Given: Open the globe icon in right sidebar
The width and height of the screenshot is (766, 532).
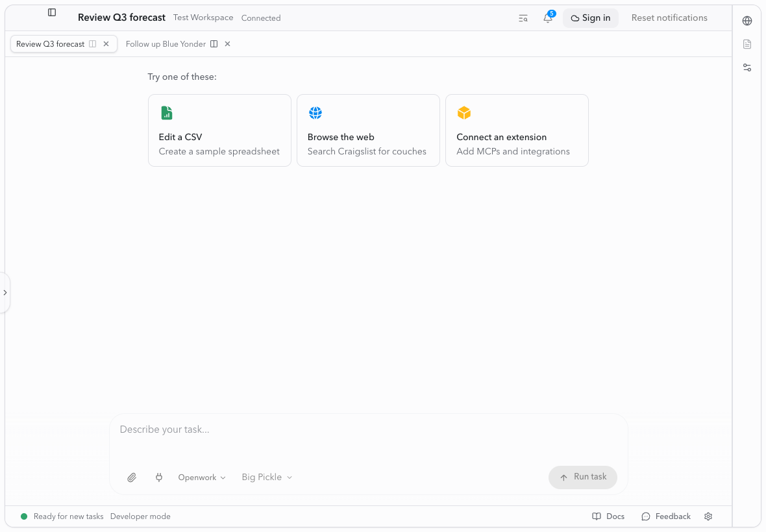Looking at the screenshot, I should tap(747, 21).
